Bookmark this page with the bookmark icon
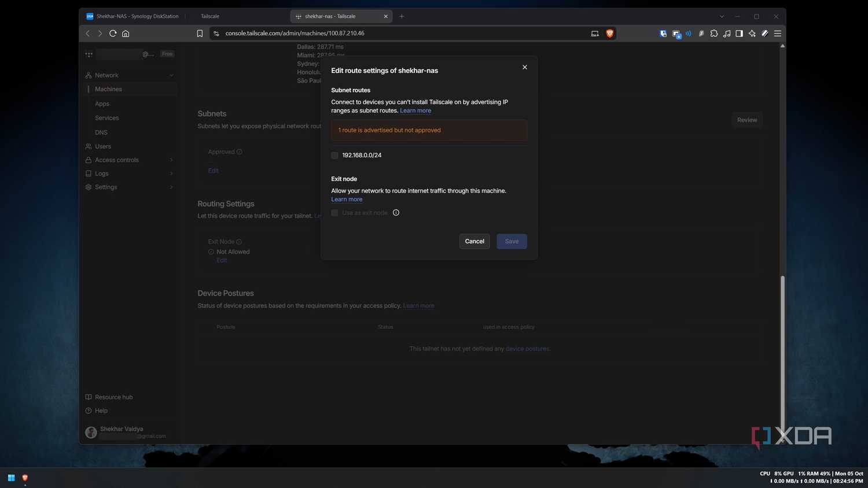868x488 pixels. (200, 34)
